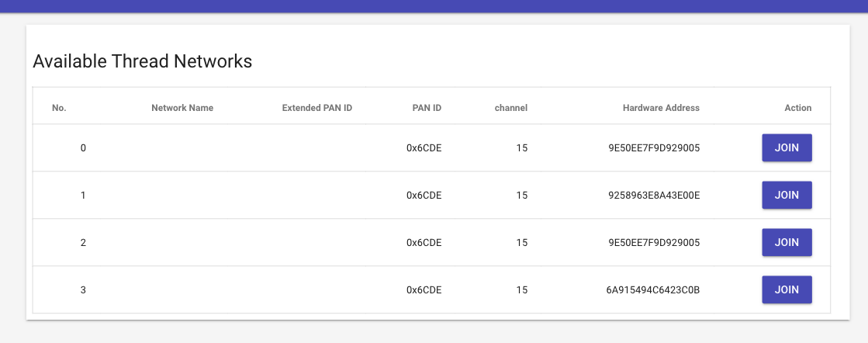
Task: Click the Extended PAN ID column header
Action: [x=317, y=108]
